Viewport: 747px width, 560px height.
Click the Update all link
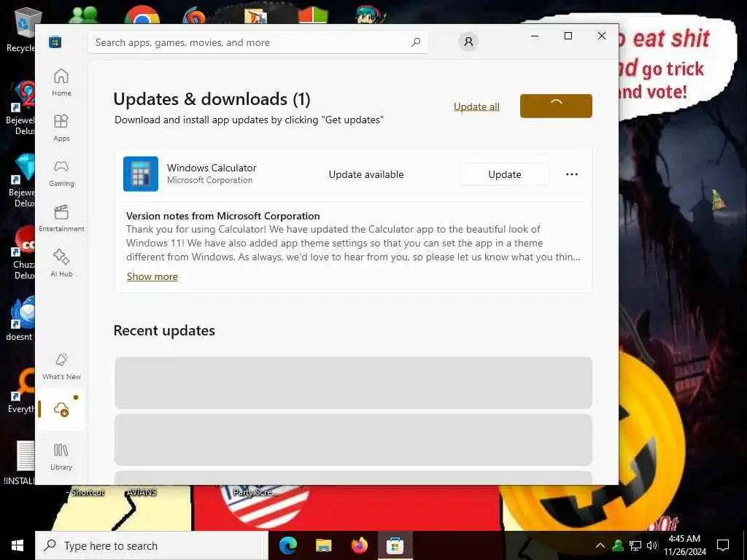pos(476,106)
